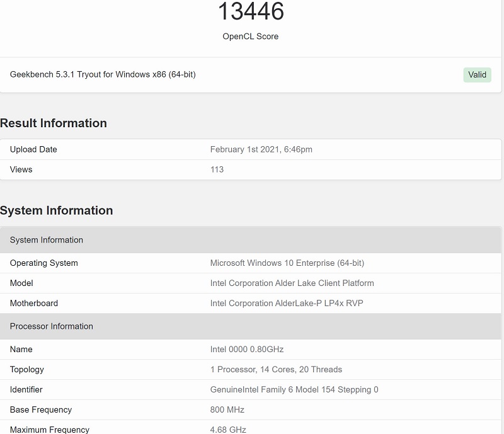Image resolution: width=504 pixels, height=434 pixels.
Task: Select GenuineIntel Family 6 Model 154 identifier
Action: (x=294, y=390)
